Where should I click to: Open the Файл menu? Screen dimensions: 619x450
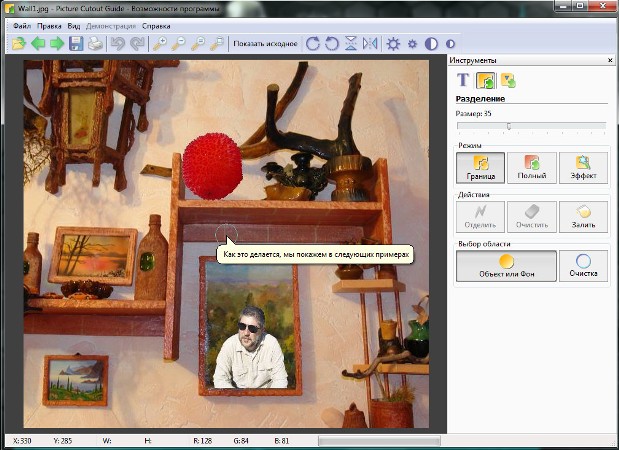pyautogui.click(x=22, y=24)
